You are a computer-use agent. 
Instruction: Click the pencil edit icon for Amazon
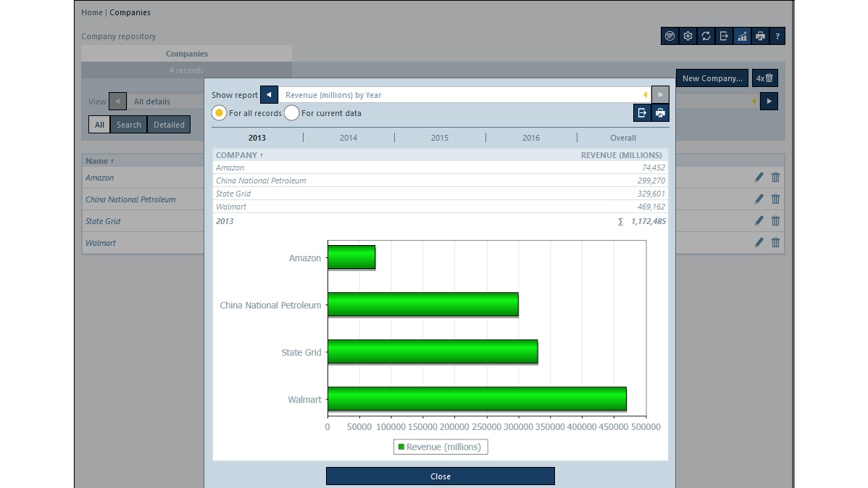click(x=759, y=178)
